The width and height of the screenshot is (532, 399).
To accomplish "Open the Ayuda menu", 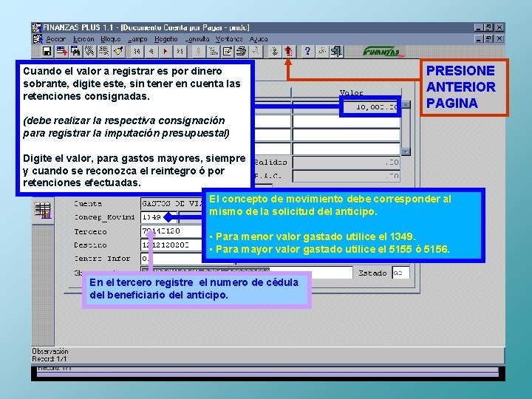I will click(x=259, y=39).
